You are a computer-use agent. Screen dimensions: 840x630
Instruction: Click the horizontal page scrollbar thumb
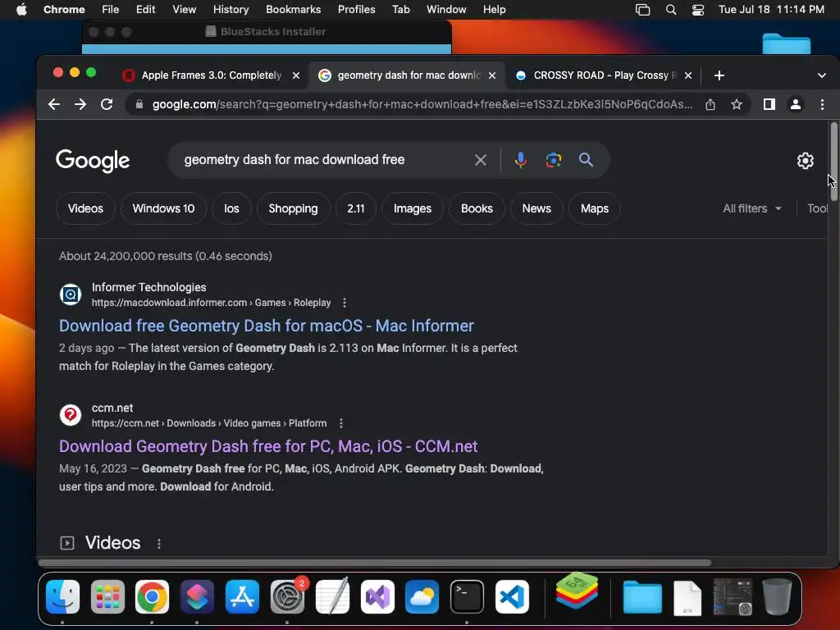pyautogui.click(x=375, y=563)
